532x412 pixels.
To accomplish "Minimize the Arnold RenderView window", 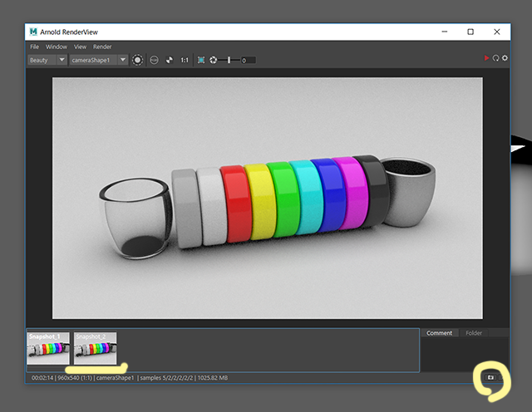I will (x=445, y=32).
